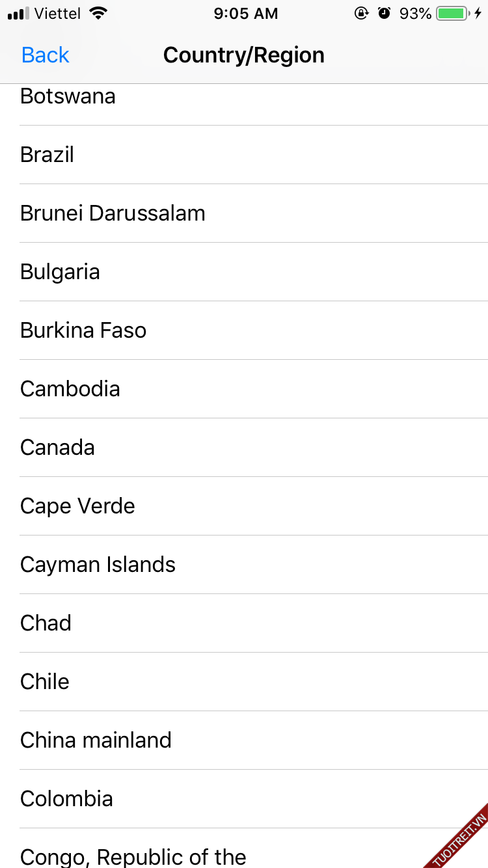Choose Brazil as country
The width and height of the screenshot is (488, 868).
tap(47, 155)
